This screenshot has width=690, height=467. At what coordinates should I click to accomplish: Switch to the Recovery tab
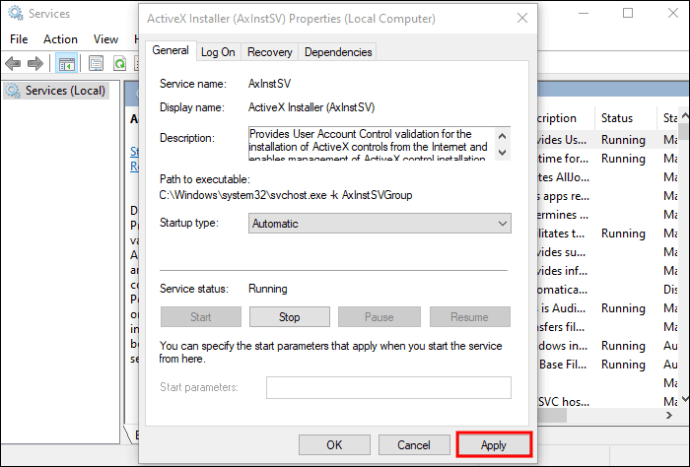(x=269, y=52)
